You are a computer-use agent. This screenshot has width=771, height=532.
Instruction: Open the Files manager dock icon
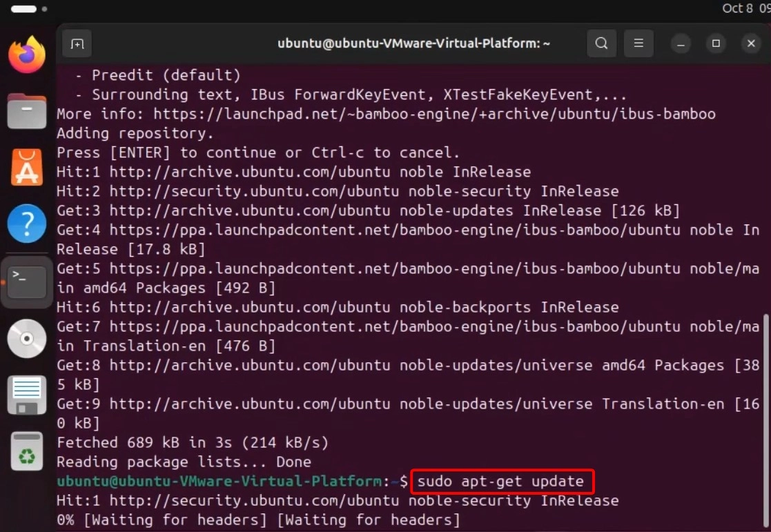(x=27, y=110)
